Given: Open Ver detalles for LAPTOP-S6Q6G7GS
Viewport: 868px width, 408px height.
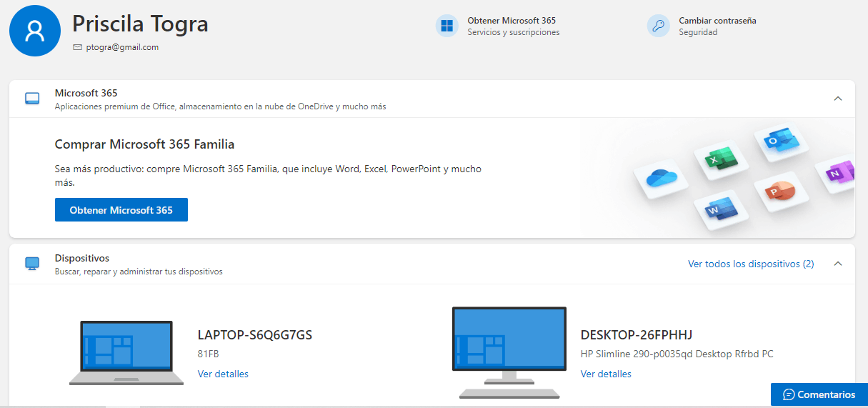Looking at the screenshot, I should pyautogui.click(x=223, y=374).
